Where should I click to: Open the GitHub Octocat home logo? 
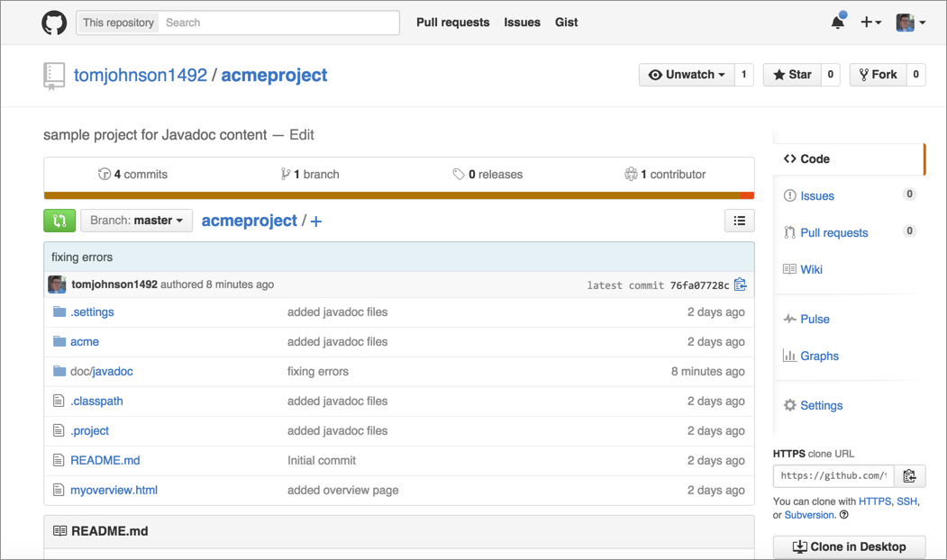pyautogui.click(x=54, y=23)
